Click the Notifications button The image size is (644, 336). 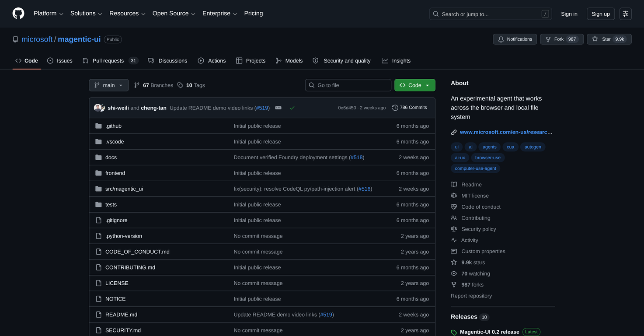[515, 39]
